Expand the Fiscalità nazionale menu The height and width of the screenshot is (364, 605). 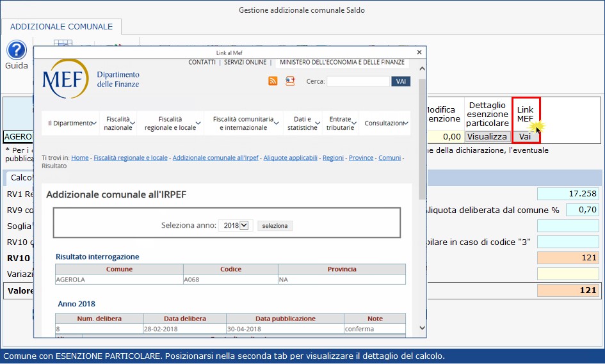118,123
